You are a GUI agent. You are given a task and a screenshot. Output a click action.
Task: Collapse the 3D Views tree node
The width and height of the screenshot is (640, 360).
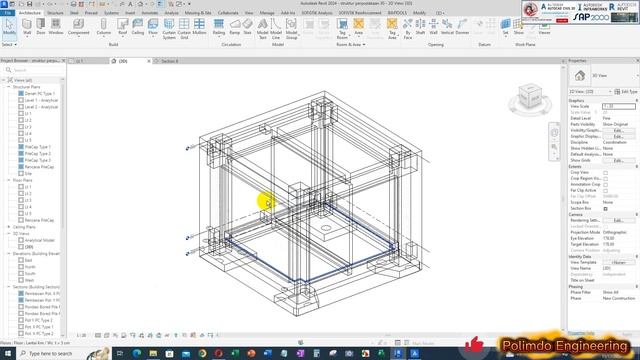pyautogui.click(x=9, y=233)
